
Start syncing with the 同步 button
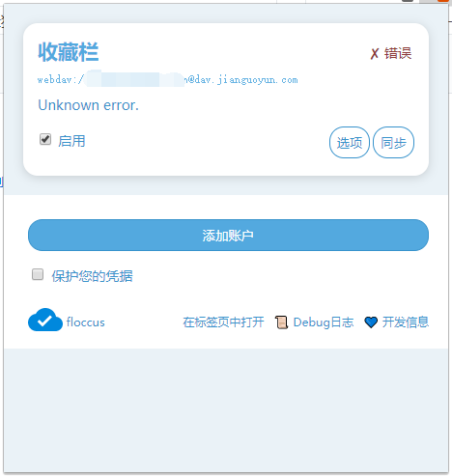[393, 142]
